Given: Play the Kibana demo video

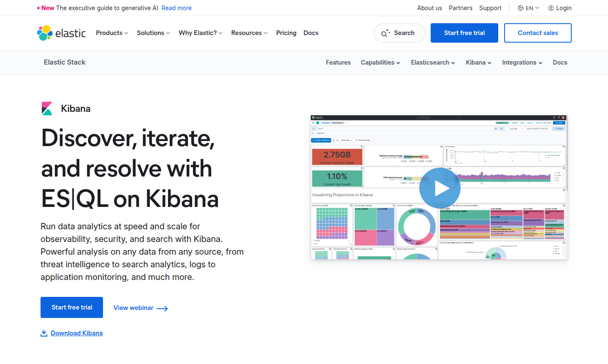Looking at the screenshot, I should tap(440, 188).
